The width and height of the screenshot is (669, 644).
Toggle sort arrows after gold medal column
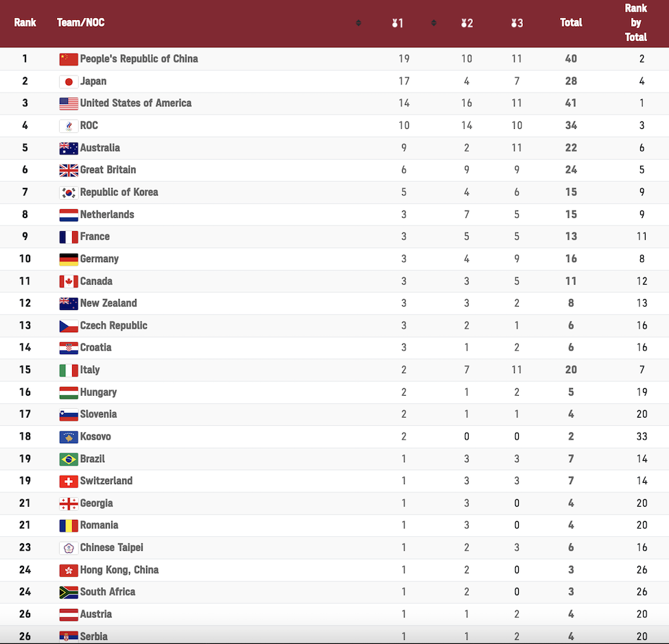click(x=434, y=23)
